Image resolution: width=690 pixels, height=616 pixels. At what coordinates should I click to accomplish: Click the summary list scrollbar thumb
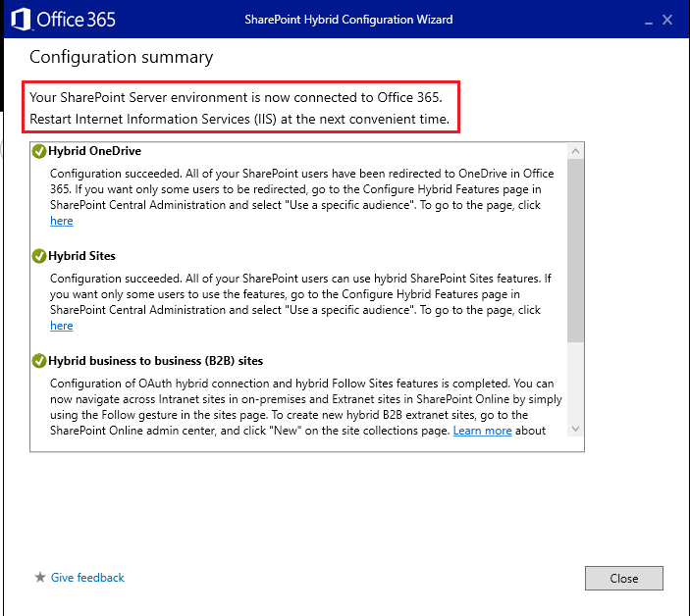tap(575, 251)
